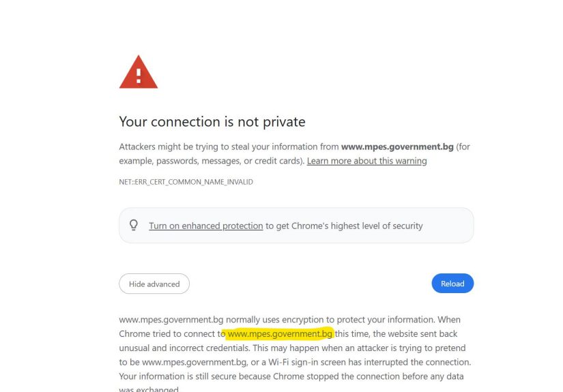Click the red warning triangle icon
Viewport: 563px width, 392px height.
coord(139,72)
